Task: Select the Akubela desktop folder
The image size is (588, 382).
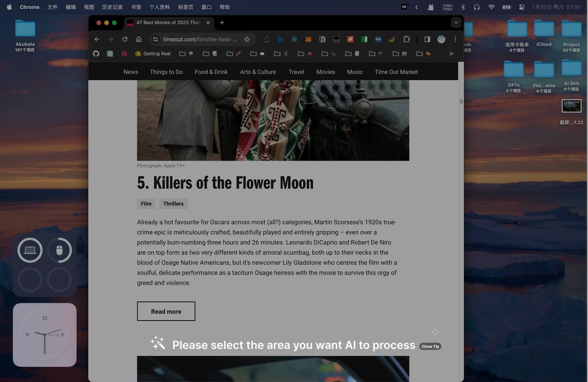Action: 25,35
